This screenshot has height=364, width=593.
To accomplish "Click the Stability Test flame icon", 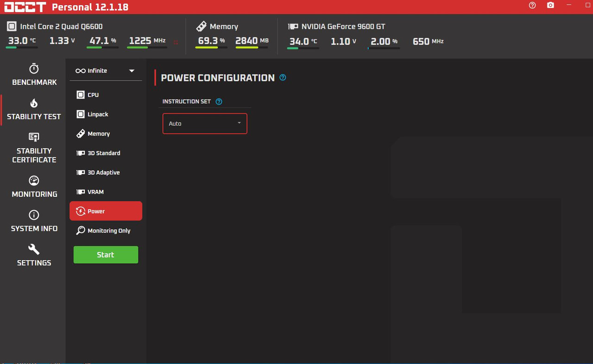I will 34,103.
